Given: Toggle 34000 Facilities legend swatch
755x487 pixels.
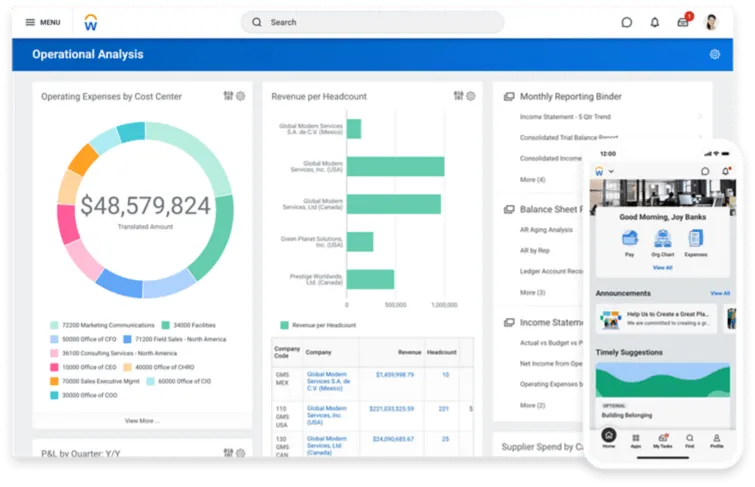Looking at the screenshot, I should 166,325.
